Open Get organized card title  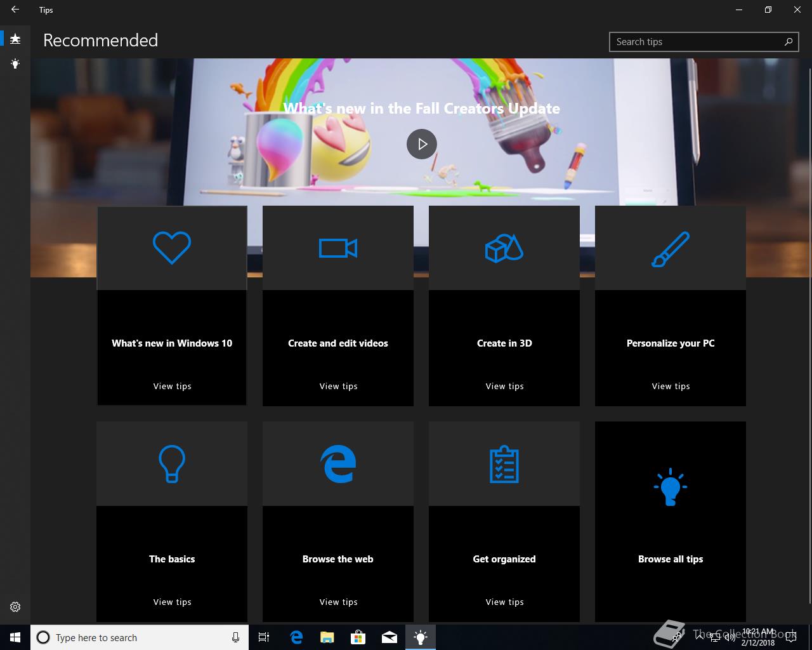(x=504, y=559)
